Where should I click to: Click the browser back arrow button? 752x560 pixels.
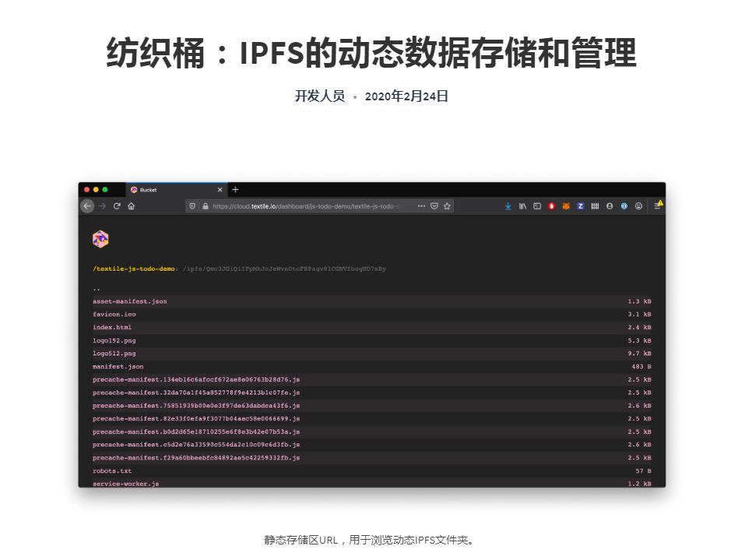(x=87, y=206)
